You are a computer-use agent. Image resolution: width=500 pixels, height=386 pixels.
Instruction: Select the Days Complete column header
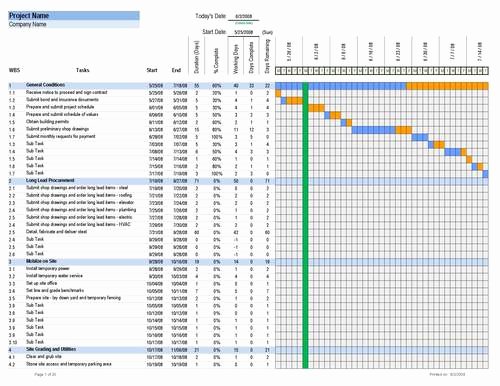click(252, 57)
